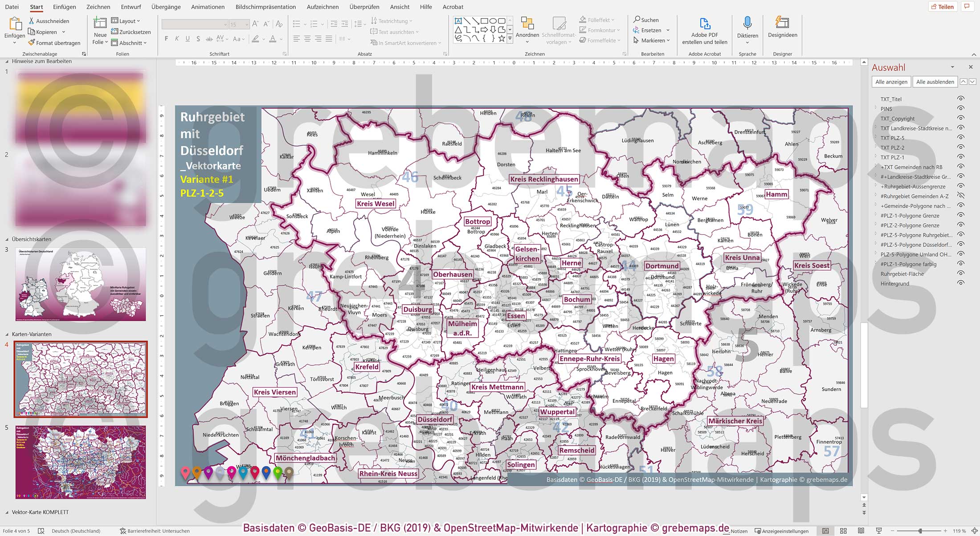Screen dimensions: 980x536
Task: Expand the shapes gallery more button
Action: click(510, 39)
